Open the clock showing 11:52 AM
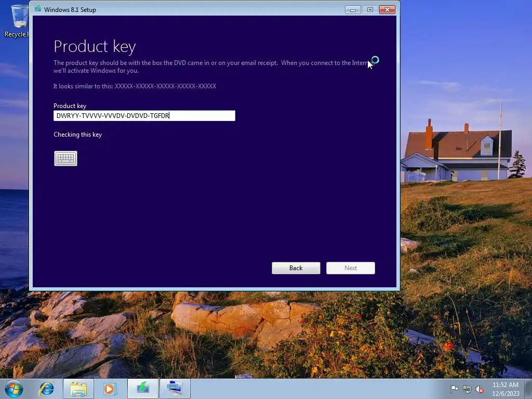Viewport: 532px width, 399px height. (x=506, y=389)
